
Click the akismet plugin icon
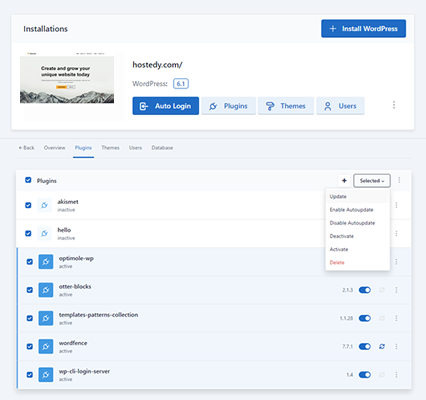tap(44, 205)
